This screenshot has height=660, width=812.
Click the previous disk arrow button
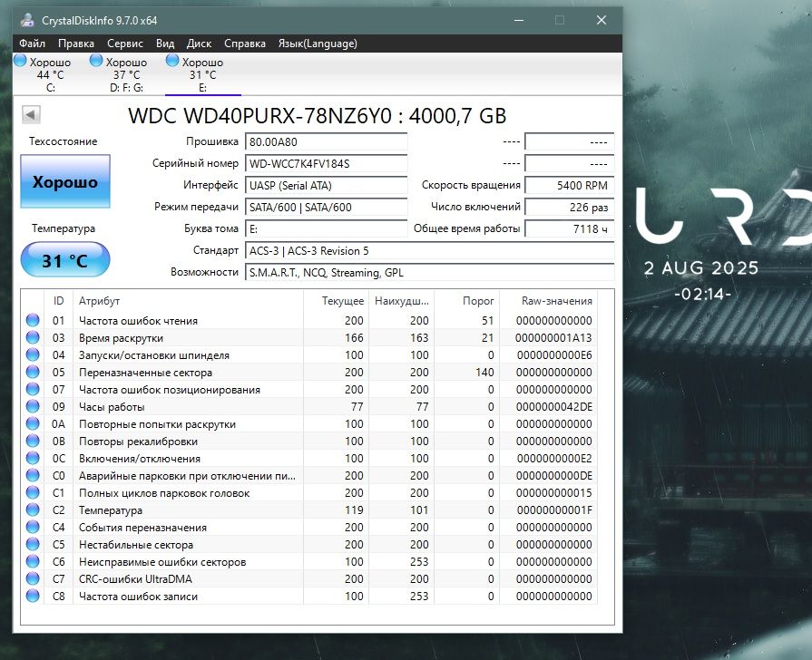[31, 114]
